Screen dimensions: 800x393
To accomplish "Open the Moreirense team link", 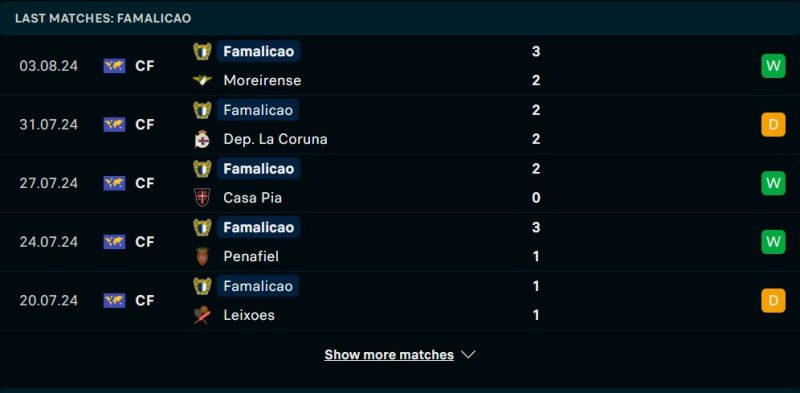I will click(x=262, y=80).
